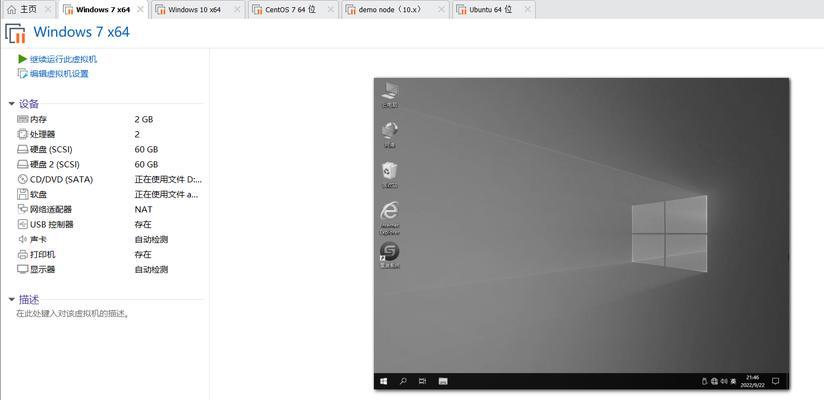Close the Windows 10 x64 tab
824x400 pixels.
click(238, 9)
